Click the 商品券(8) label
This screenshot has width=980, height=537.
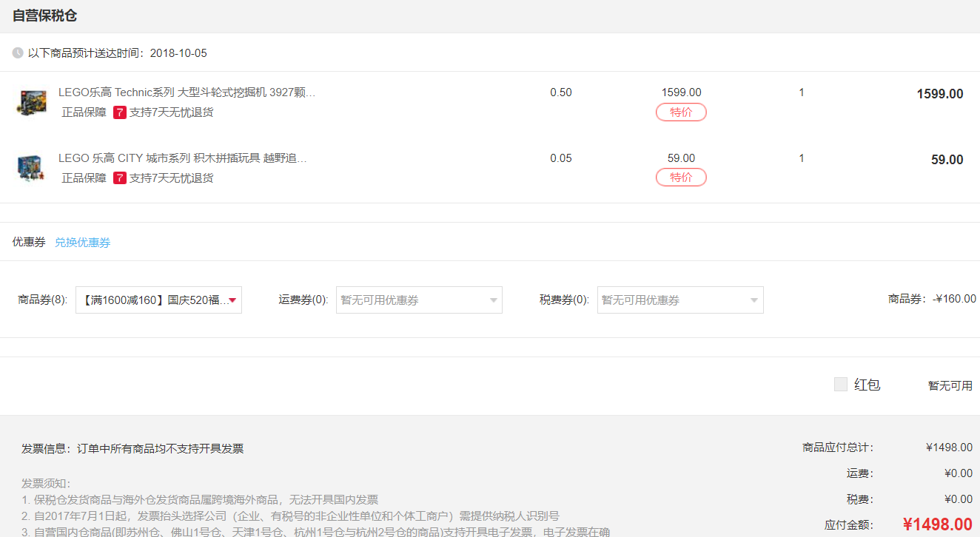click(x=43, y=300)
